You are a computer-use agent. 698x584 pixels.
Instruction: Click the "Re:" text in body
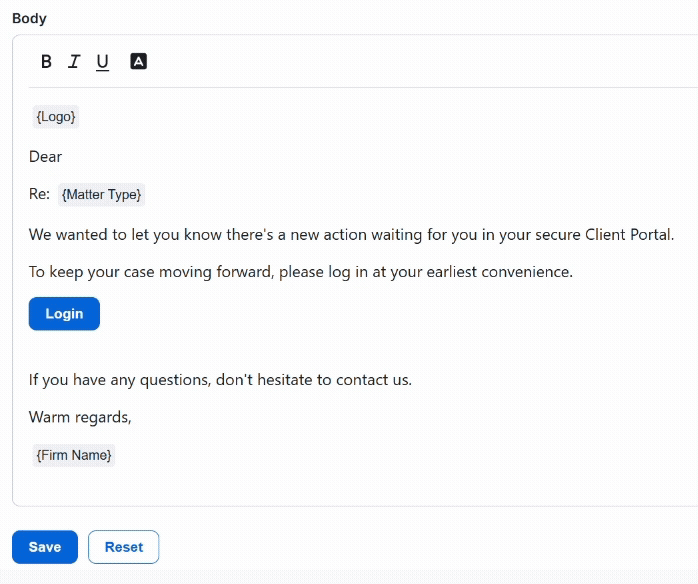39,194
